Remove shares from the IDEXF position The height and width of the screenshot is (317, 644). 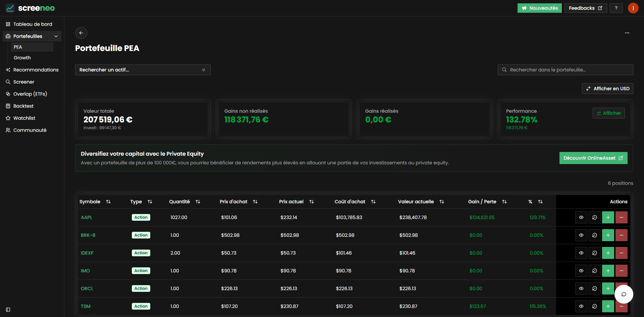pos(621,253)
